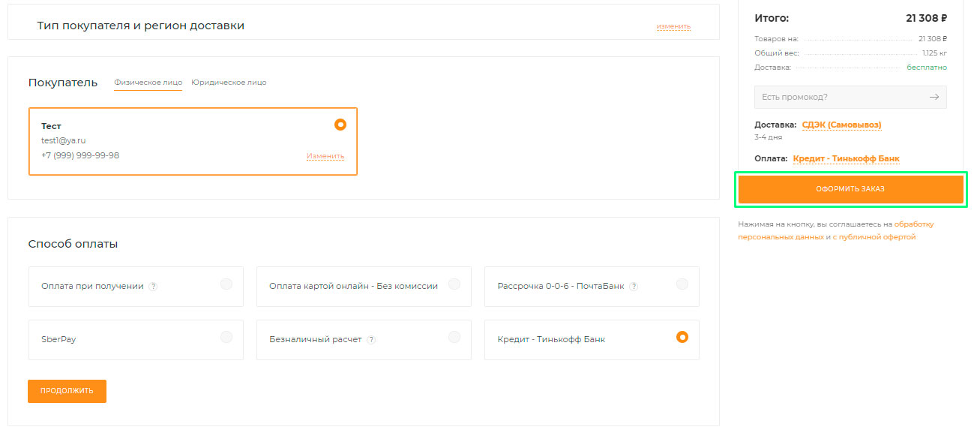Screen dimensions: 980x436
Task: Open the СДЭК (Самовывоз) delivery link
Action: click(x=841, y=125)
